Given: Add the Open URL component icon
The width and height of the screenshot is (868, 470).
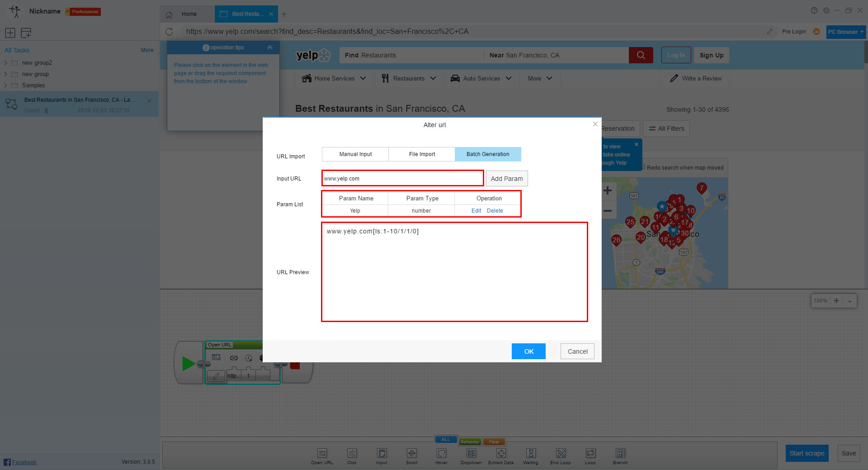Looking at the screenshot, I should point(322,453).
